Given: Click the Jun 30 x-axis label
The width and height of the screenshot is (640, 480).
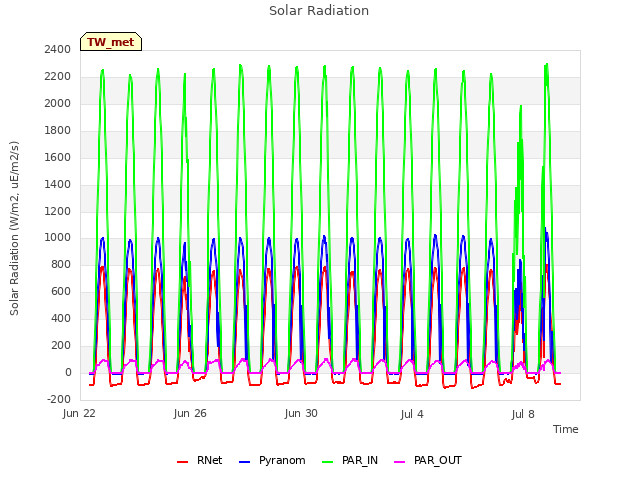Looking at the screenshot, I should tap(301, 413).
